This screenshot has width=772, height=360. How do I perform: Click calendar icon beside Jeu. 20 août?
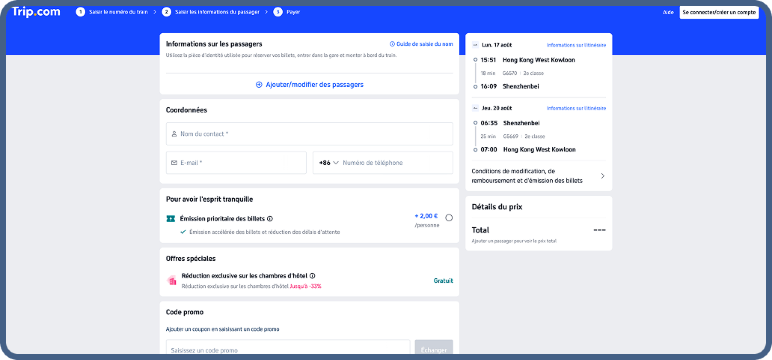point(475,108)
